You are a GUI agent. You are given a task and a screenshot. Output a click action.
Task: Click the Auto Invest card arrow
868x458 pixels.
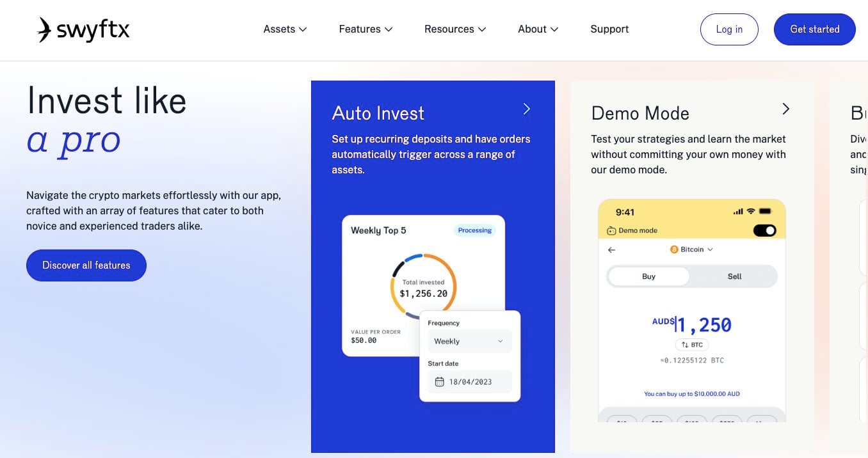point(527,109)
